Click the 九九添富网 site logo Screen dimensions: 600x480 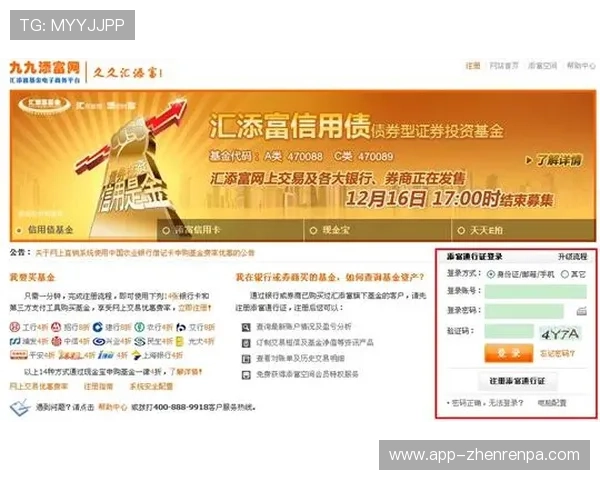click(45, 72)
